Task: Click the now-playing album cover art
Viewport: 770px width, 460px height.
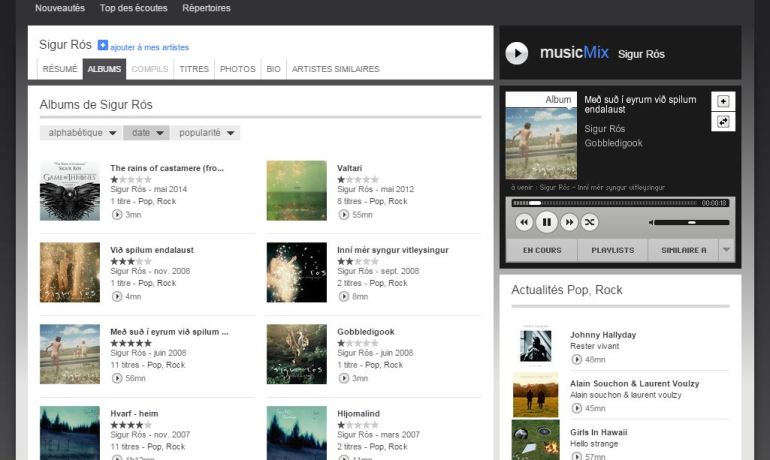Action: click(541, 143)
